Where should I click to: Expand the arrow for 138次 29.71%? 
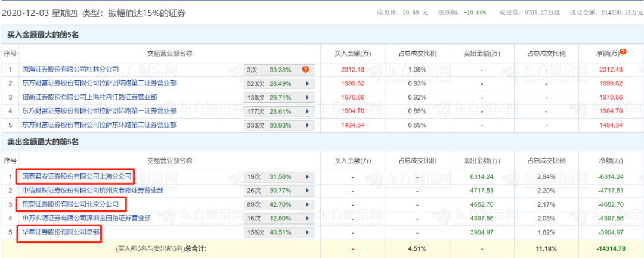[x=306, y=98]
